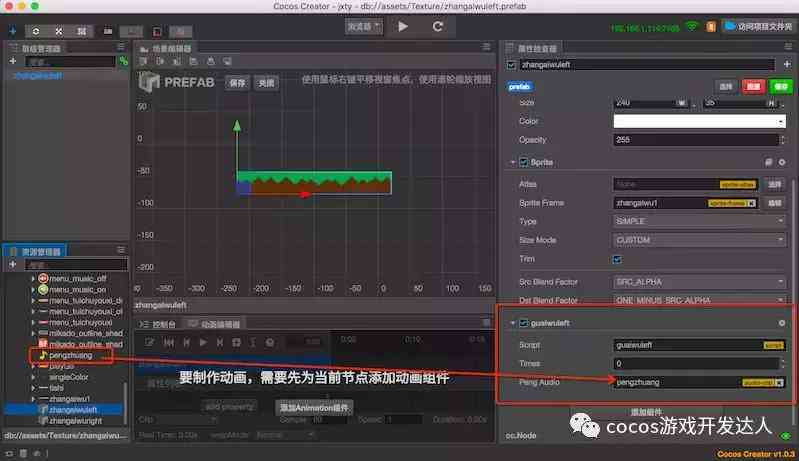Click the last scene distribute icon

tap(227, 62)
